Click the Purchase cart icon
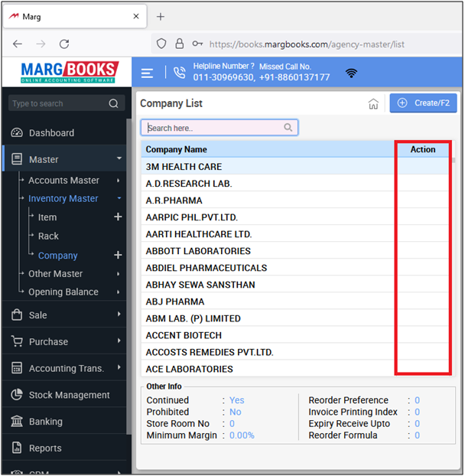 pos(17,341)
